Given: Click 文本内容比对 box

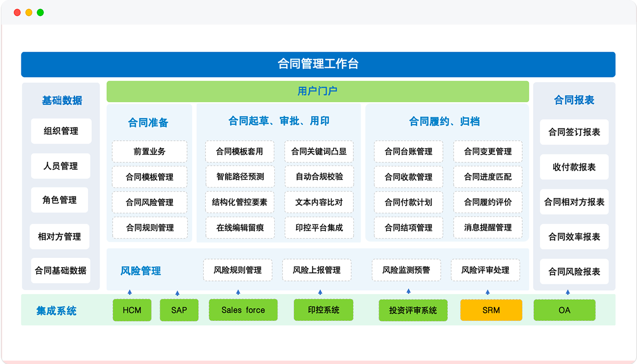Looking at the screenshot, I should pyautogui.click(x=319, y=202).
